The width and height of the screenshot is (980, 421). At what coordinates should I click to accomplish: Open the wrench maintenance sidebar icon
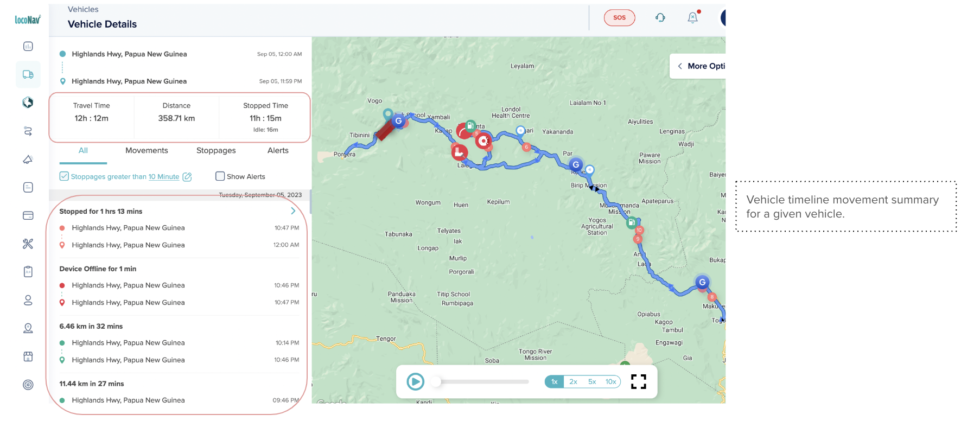point(28,244)
